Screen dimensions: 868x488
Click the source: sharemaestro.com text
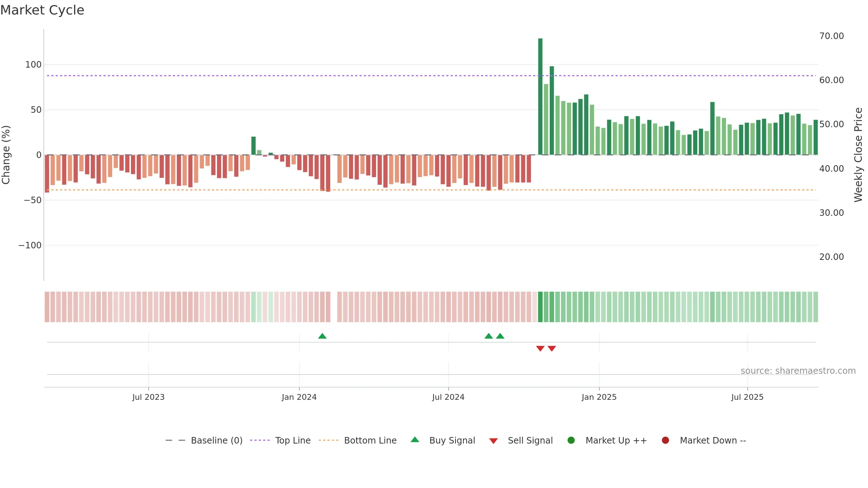click(x=798, y=371)
